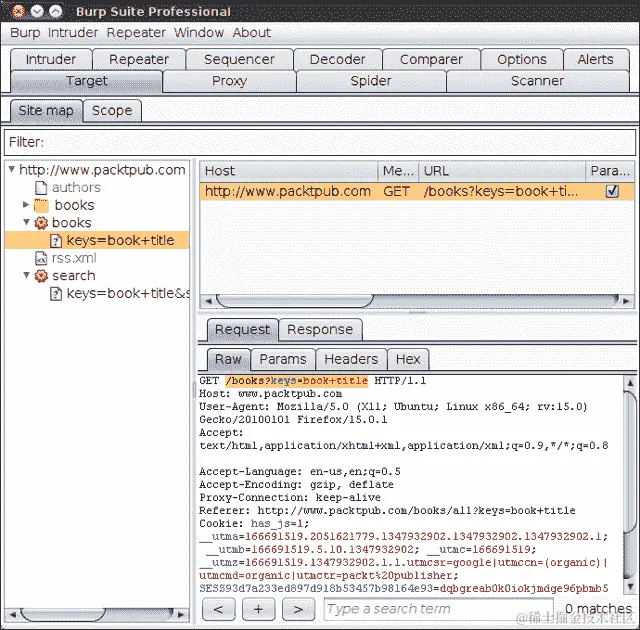Image resolution: width=640 pixels, height=630 pixels.
Task: Select the keys=book+title tree item
Action: point(120,241)
